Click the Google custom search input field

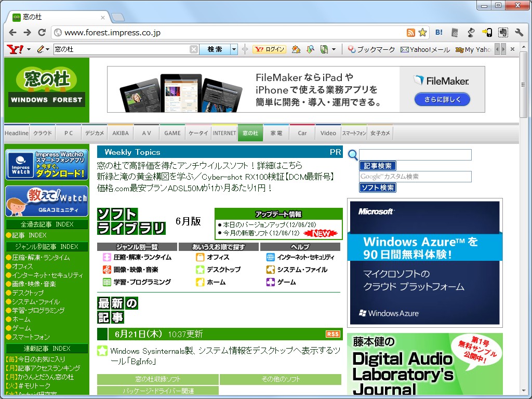(416, 177)
